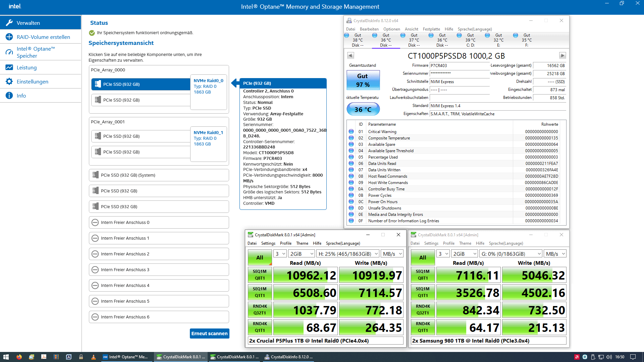Open Leistung chart icon
Image resolution: width=644 pixels, height=362 pixels.
point(9,67)
